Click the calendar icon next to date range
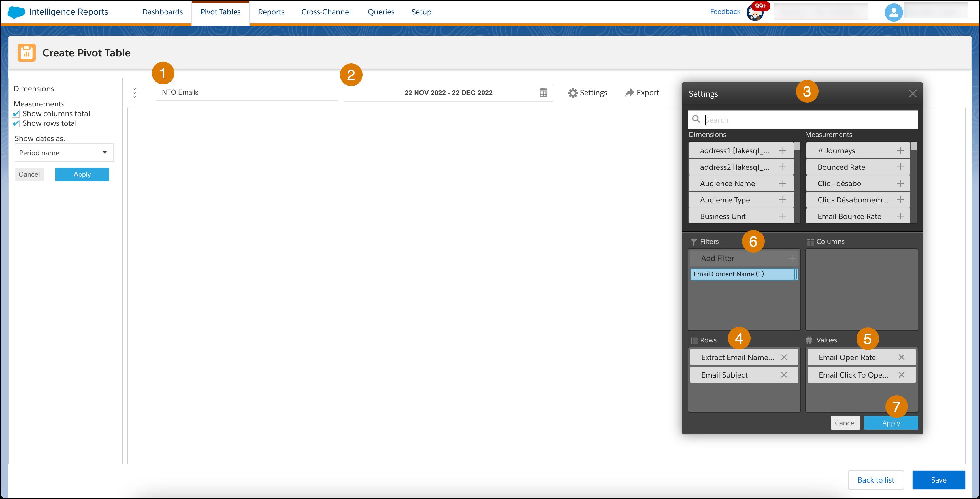This screenshot has height=499, width=980. (x=544, y=92)
